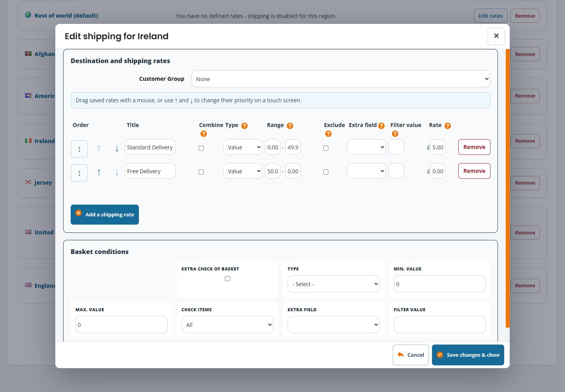565x392 pixels.
Task: Focus the Standard Delivery rate field
Action: (438, 147)
